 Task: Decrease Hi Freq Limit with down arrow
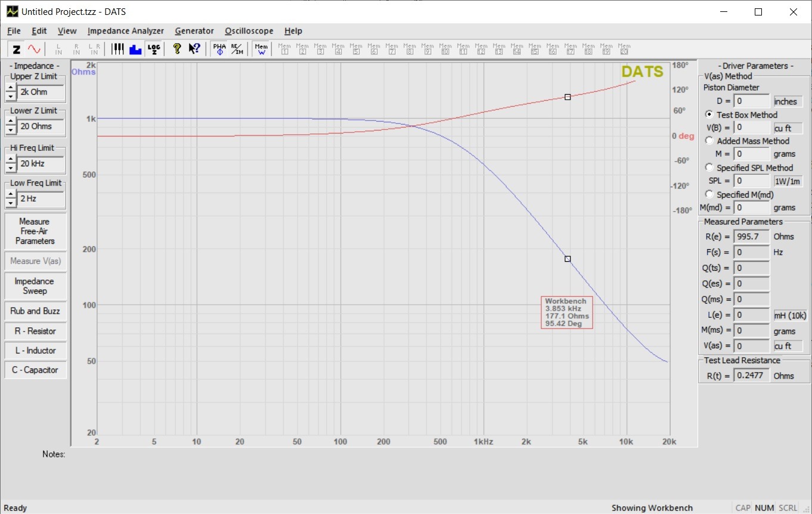(11, 168)
